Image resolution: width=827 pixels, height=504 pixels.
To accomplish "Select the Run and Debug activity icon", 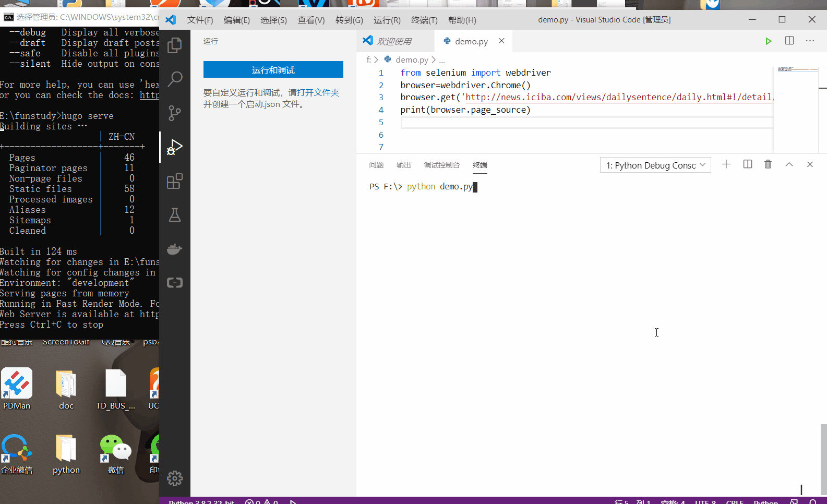I will pyautogui.click(x=175, y=147).
